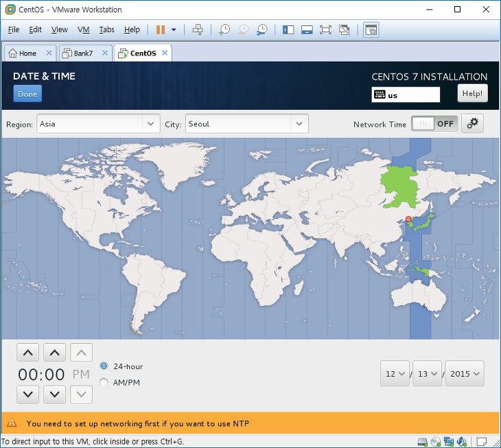Increase hours with the up arrow
The height and width of the screenshot is (448, 501).
pos(28,353)
